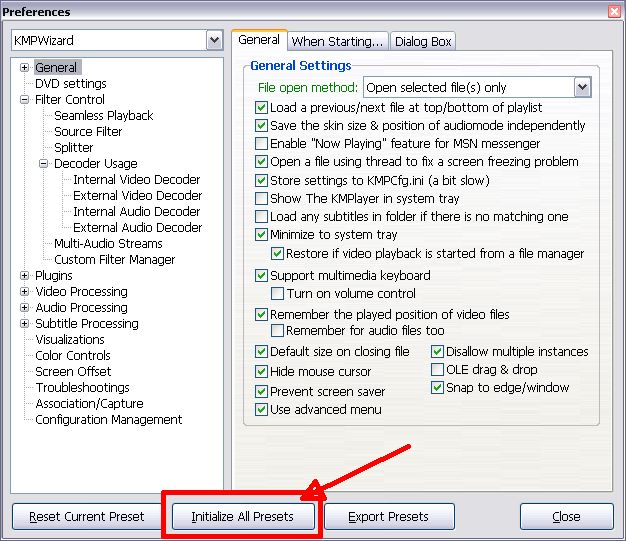
Task: Open the KMPWizard preset dropdown
Action: 214,40
